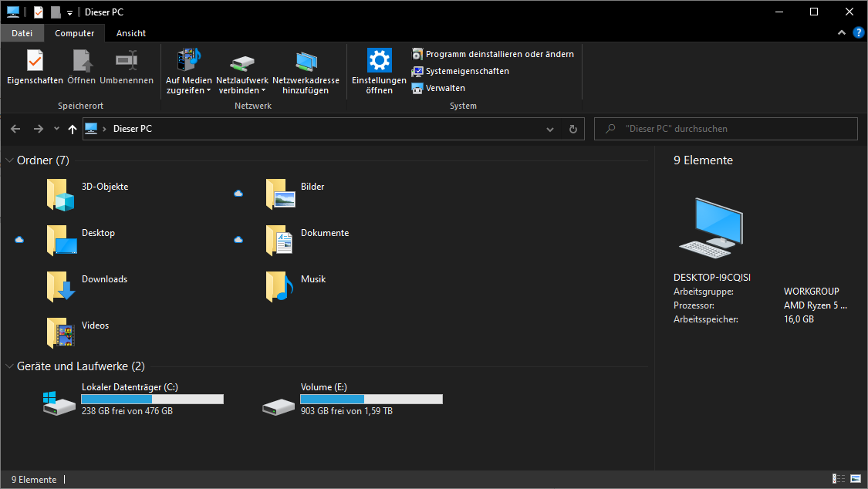Screen dimensions: 868x489
Task: Click cloud sync icon next to Bilder
Action: pyautogui.click(x=238, y=193)
